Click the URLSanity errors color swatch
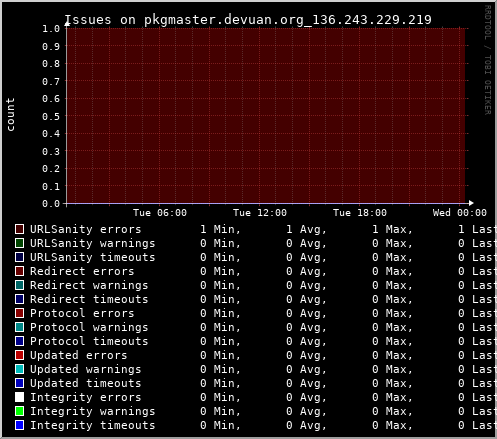The height and width of the screenshot is (439, 497). 19,229
